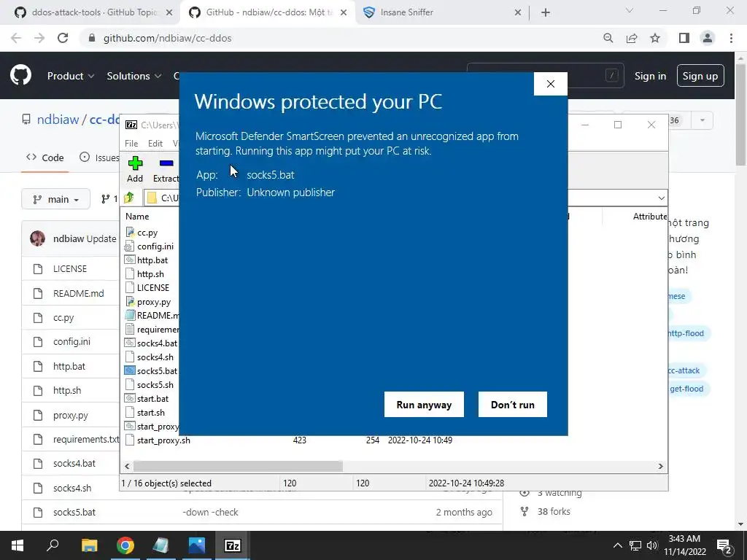Open cc.py in GitHub repo list
Image resolution: width=747 pixels, height=560 pixels.
coord(63,318)
